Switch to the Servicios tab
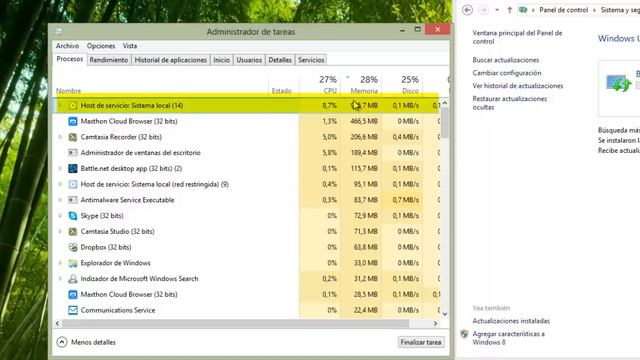The height and width of the screenshot is (360, 640). [x=311, y=60]
